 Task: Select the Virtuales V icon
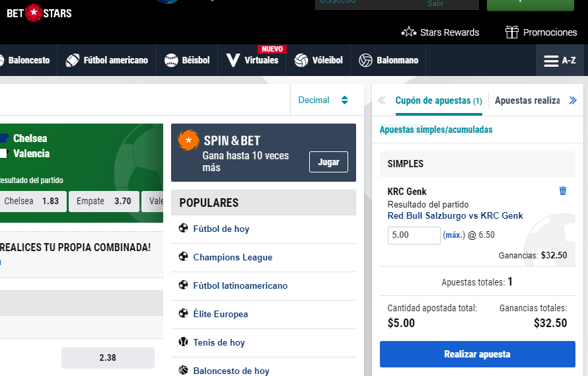pos(233,60)
